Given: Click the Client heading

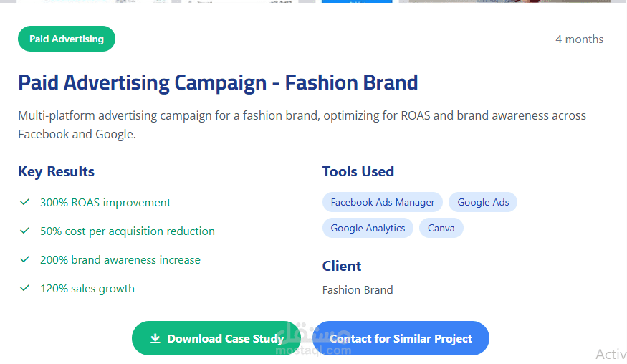Looking at the screenshot, I should pyautogui.click(x=342, y=267).
